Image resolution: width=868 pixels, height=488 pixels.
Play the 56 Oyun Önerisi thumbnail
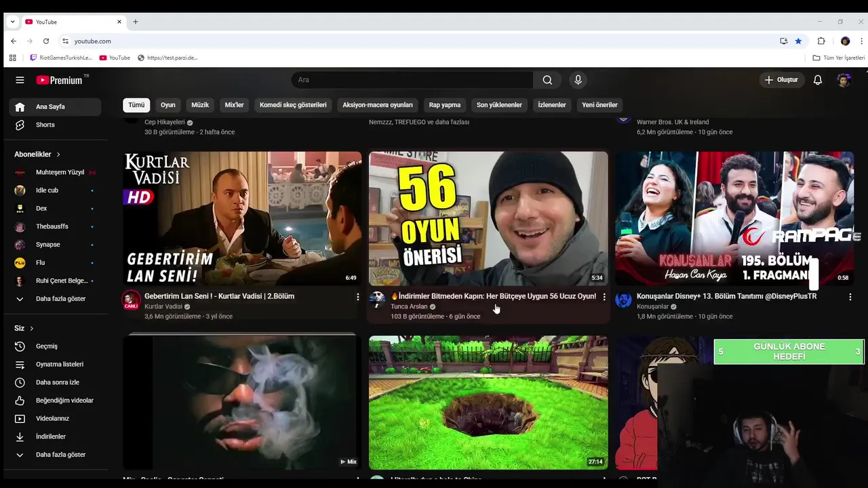488,218
